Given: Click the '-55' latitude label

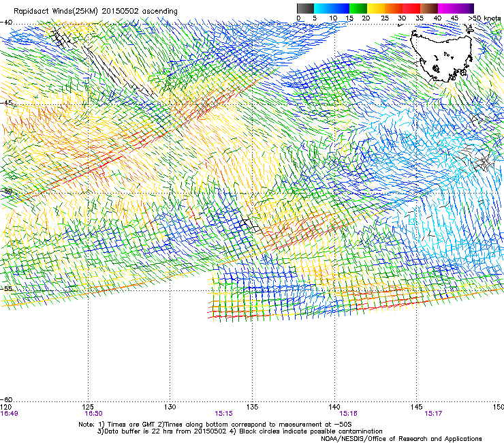Looking at the screenshot, I should 6,288.
